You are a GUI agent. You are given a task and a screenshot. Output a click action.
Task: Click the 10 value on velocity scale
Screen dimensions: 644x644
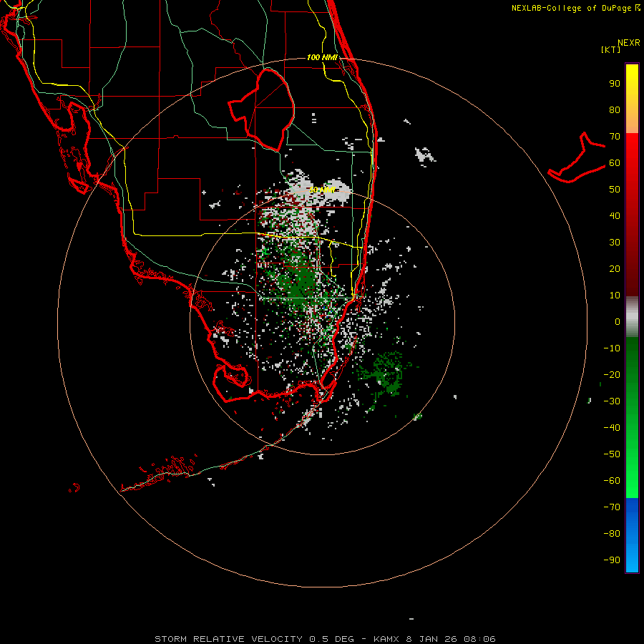(615, 296)
